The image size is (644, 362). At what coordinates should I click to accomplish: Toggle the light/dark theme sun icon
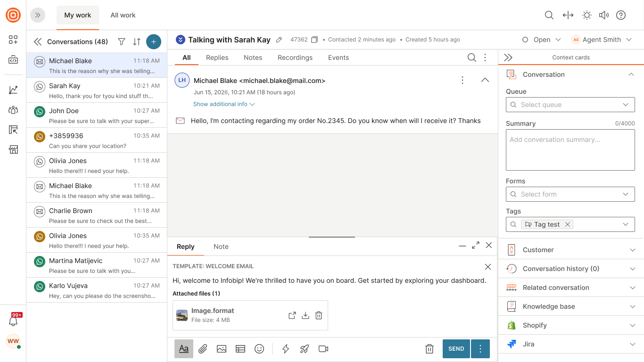click(x=587, y=15)
